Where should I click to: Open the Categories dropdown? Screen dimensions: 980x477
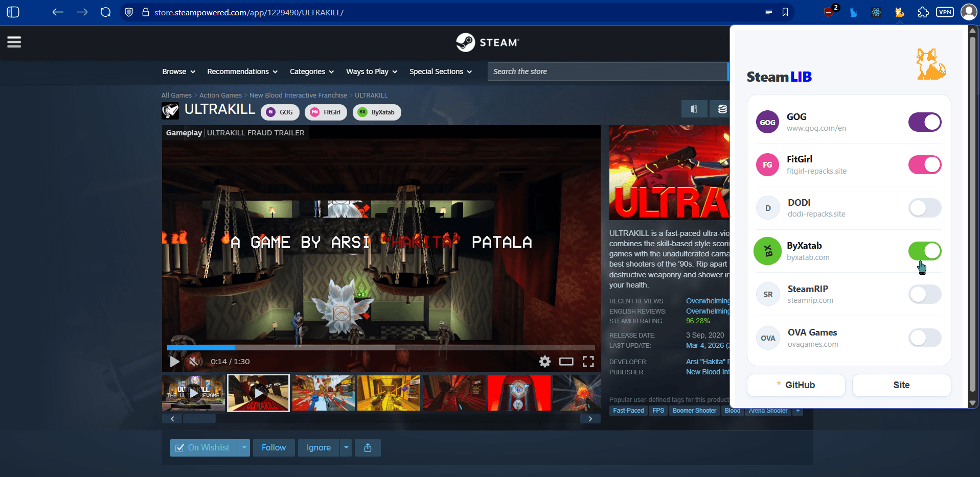tap(311, 71)
